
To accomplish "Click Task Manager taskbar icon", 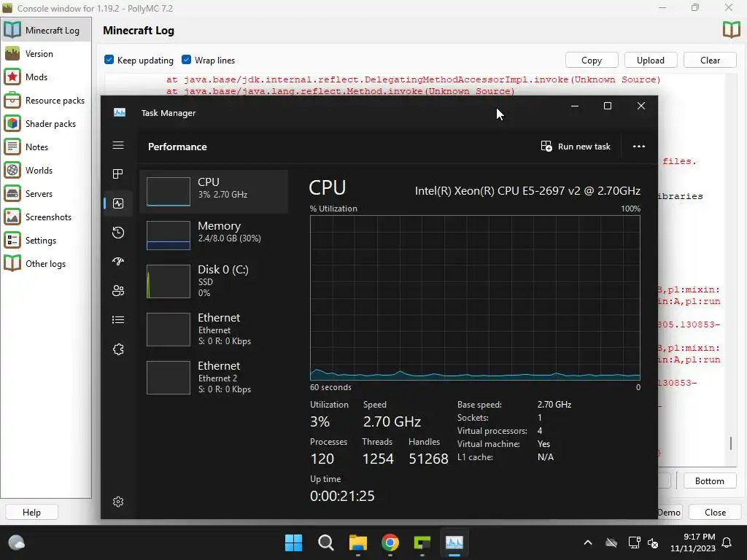I will [454, 542].
